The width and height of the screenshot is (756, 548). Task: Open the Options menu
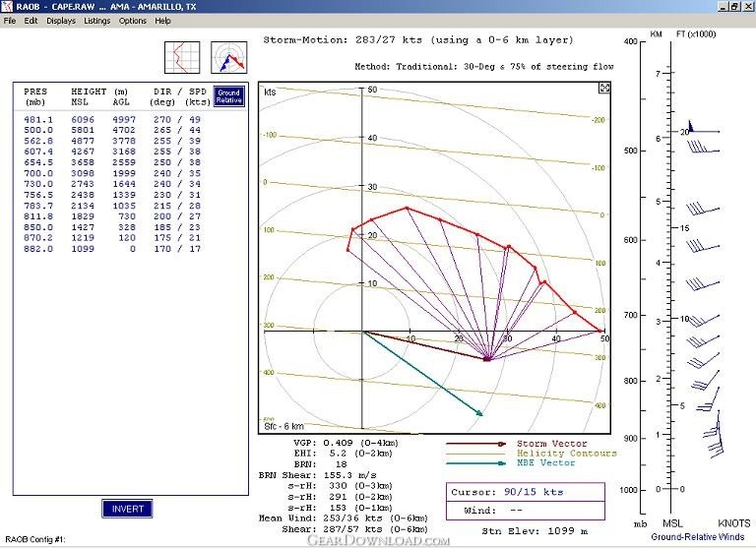click(133, 21)
